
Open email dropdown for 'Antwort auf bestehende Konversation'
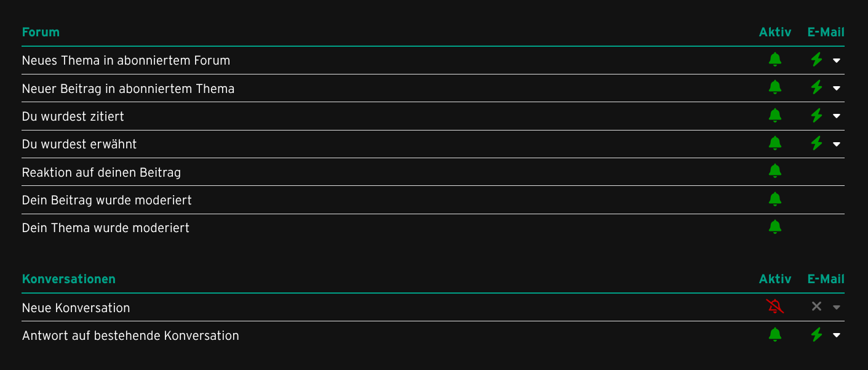click(837, 335)
